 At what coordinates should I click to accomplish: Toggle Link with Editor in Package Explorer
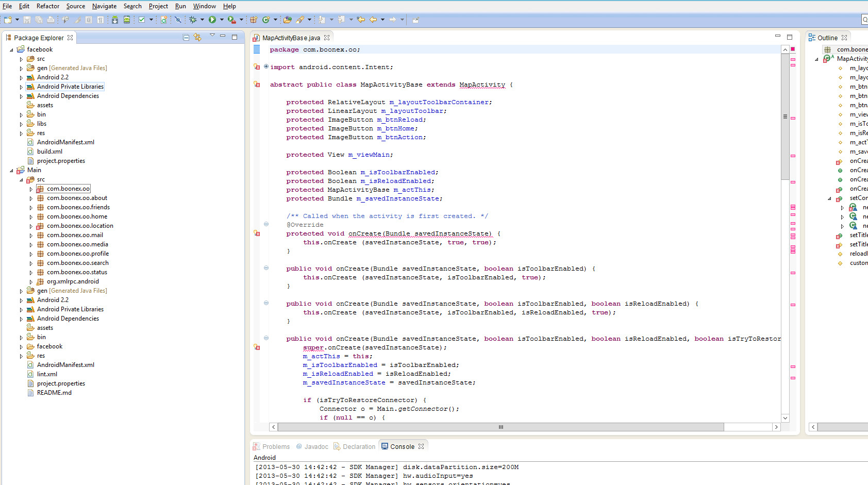pos(197,38)
